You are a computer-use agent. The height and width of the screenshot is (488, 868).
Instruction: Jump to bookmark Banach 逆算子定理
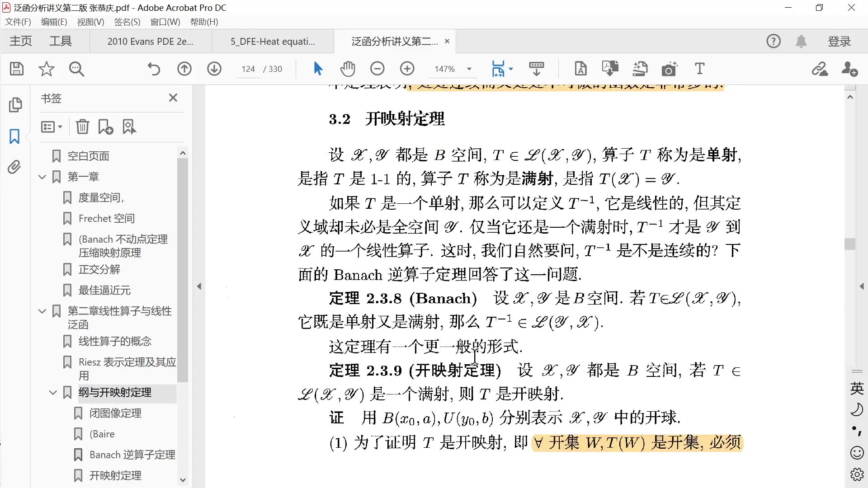click(132, 455)
